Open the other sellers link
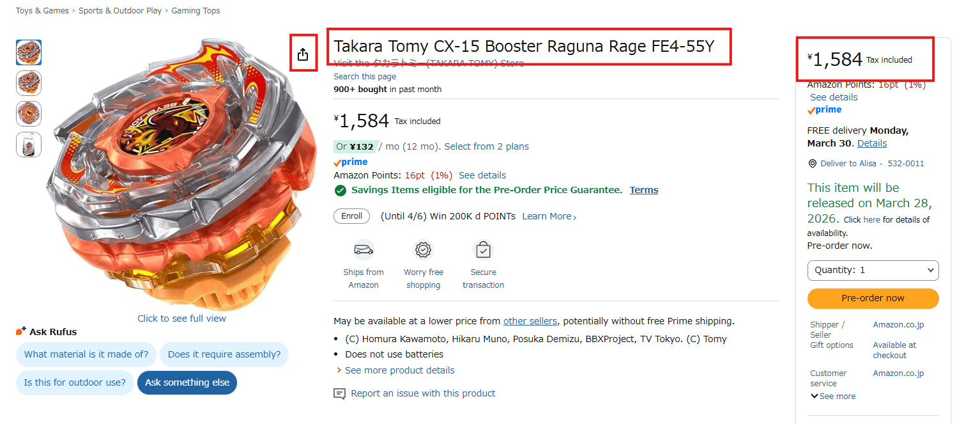This screenshot has height=424, width=980. coord(530,321)
